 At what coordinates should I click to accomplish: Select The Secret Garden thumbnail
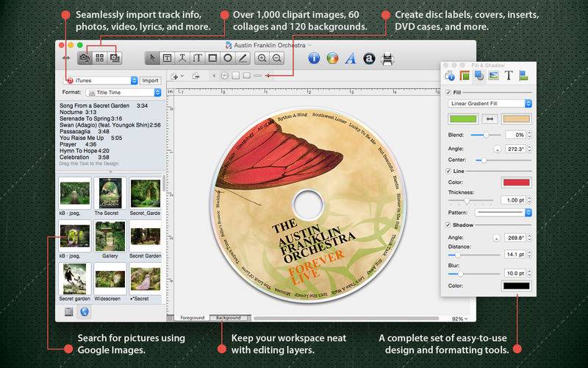[110, 193]
